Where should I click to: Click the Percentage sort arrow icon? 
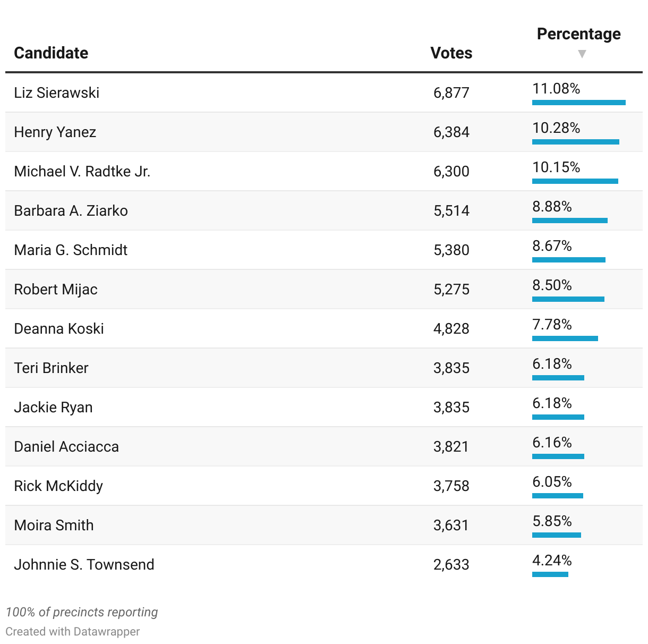point(582,54)
